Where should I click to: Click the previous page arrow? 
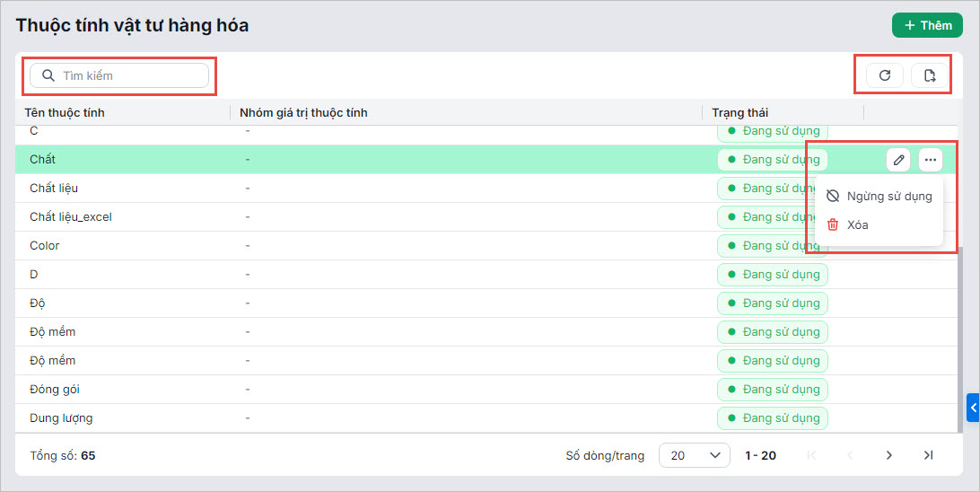pyautogui.click(x=851, y=455)
